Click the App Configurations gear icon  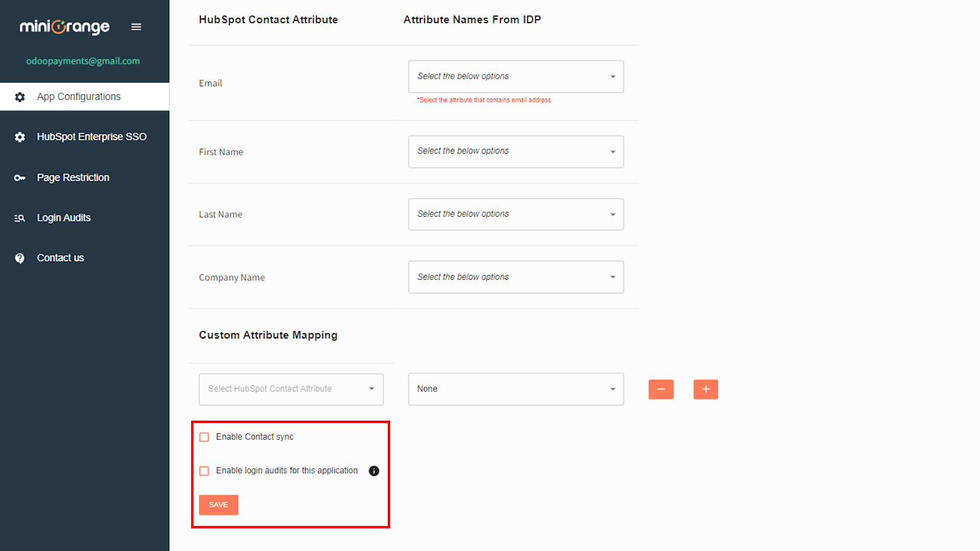(x=20, y=97)
